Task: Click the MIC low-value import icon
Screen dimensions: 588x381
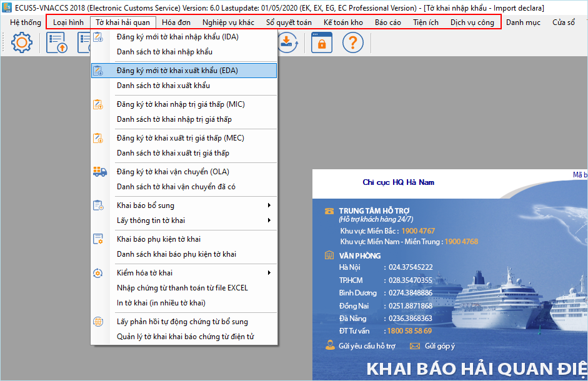Action: 98,104
